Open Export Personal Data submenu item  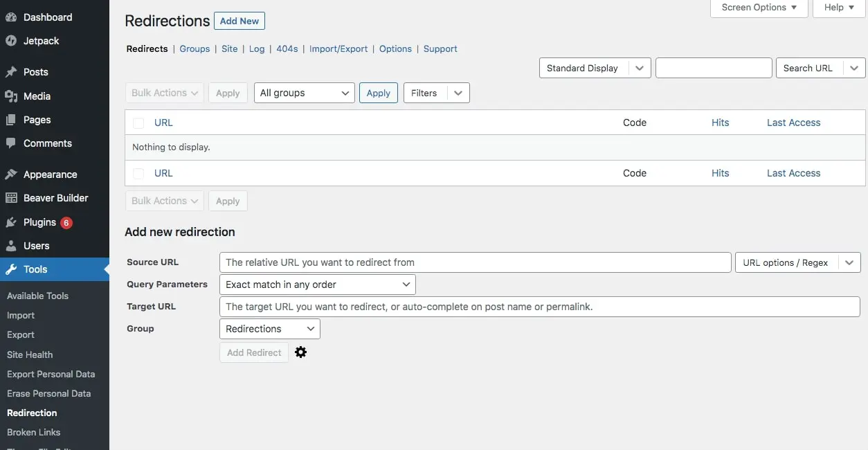coord(51,374)
